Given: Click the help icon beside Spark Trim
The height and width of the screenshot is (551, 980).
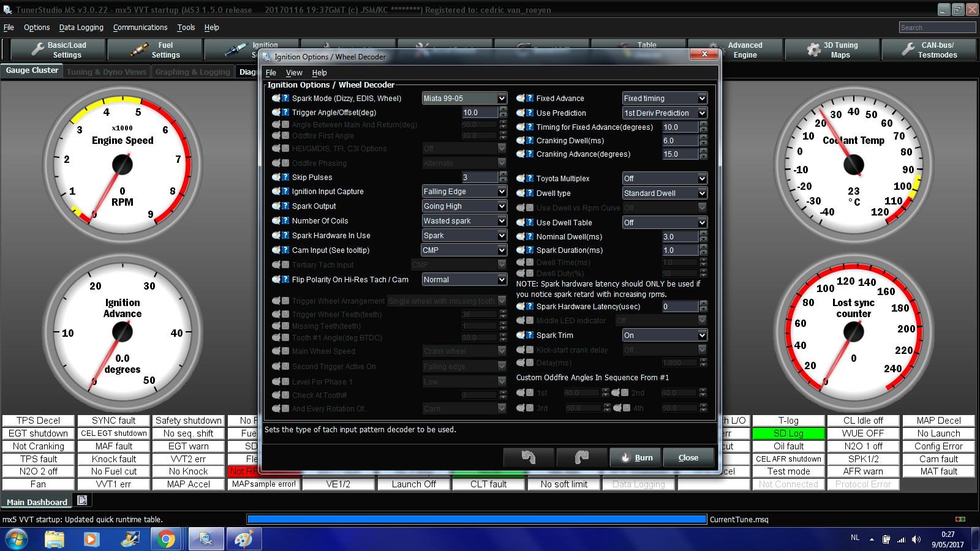Looking at the screenshot, I should pos(530,335).
